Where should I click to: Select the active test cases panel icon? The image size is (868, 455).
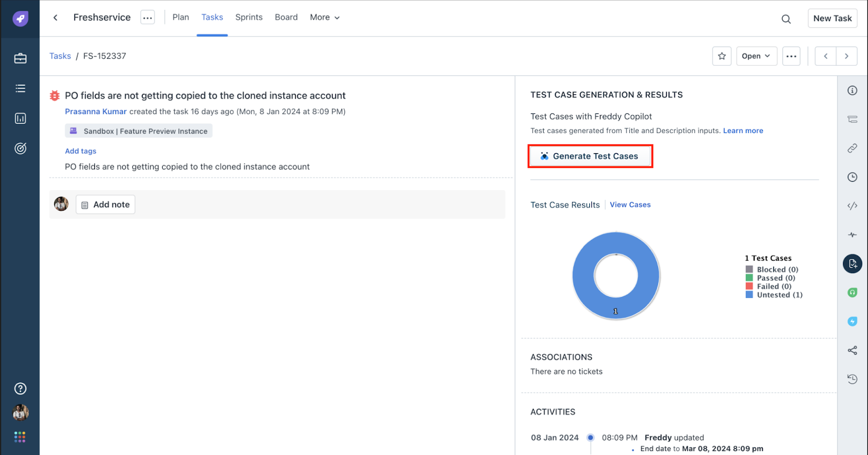click(852, 264)
